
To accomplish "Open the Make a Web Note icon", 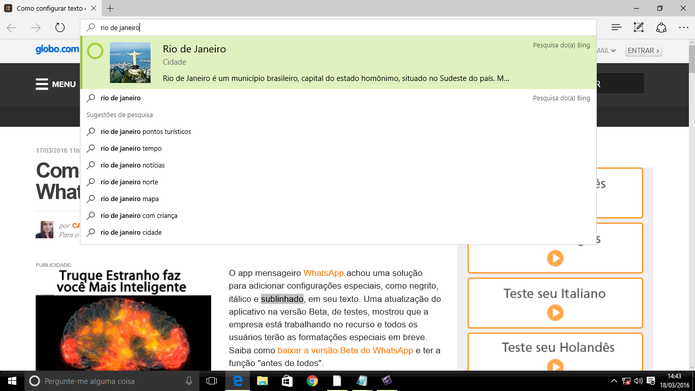I will (638, 27).
